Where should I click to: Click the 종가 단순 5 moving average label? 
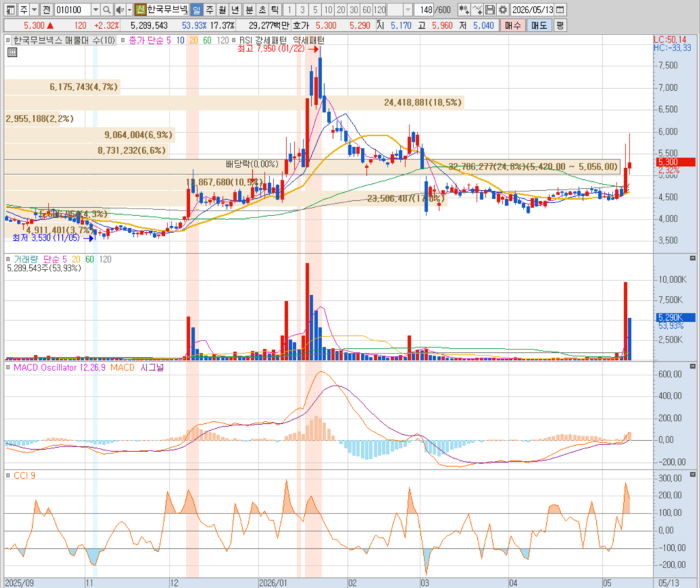150,40
